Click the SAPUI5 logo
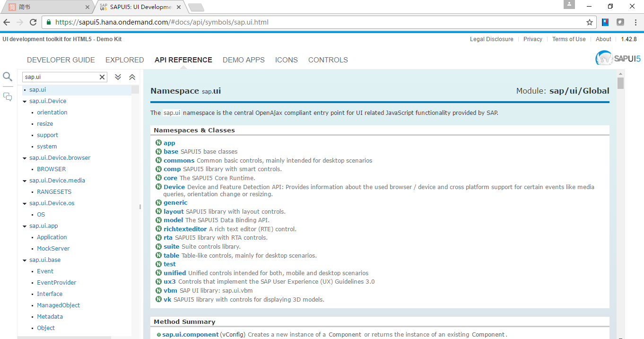The height and width of the screenshot is (339, 644). point(617,58)
